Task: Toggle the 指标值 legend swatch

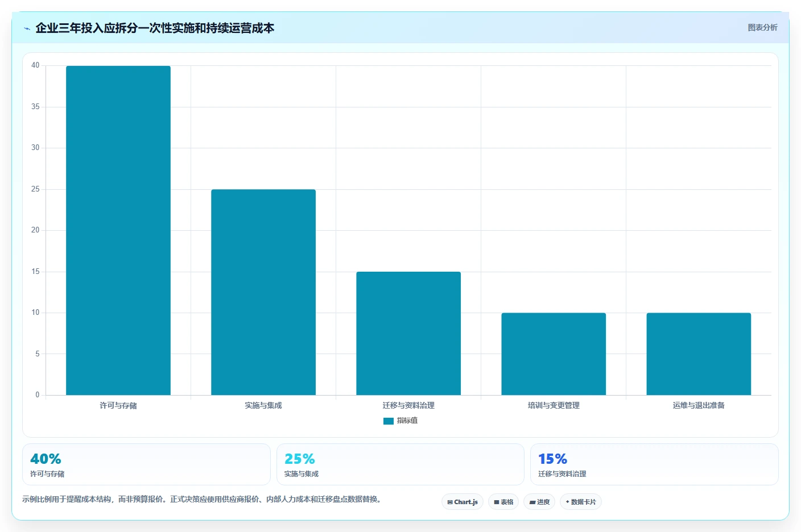Action: (x=389, y=421)
